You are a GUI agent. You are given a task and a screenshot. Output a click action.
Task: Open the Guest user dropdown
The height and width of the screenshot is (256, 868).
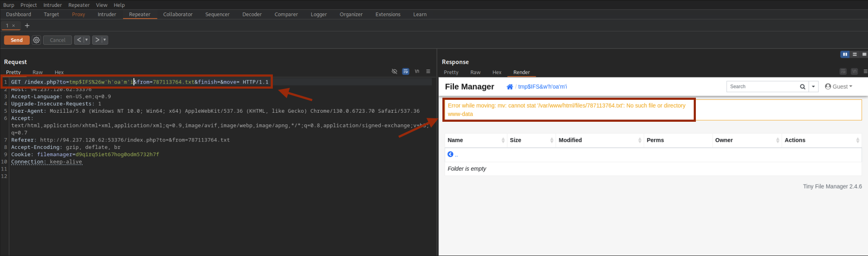pyautogui.click(x=839, y=86)
